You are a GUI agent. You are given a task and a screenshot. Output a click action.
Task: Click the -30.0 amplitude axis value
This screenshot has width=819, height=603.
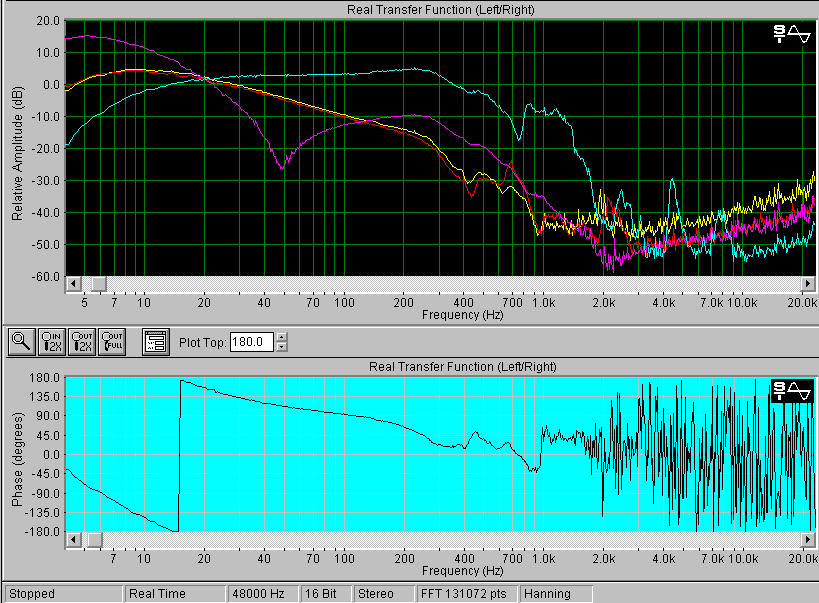(x=45, y=180)
